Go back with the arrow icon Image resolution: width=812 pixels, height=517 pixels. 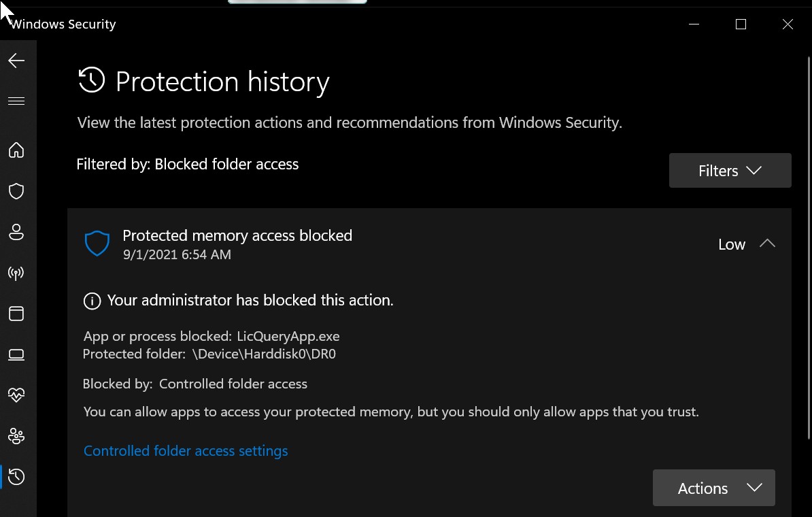(16, 61)
